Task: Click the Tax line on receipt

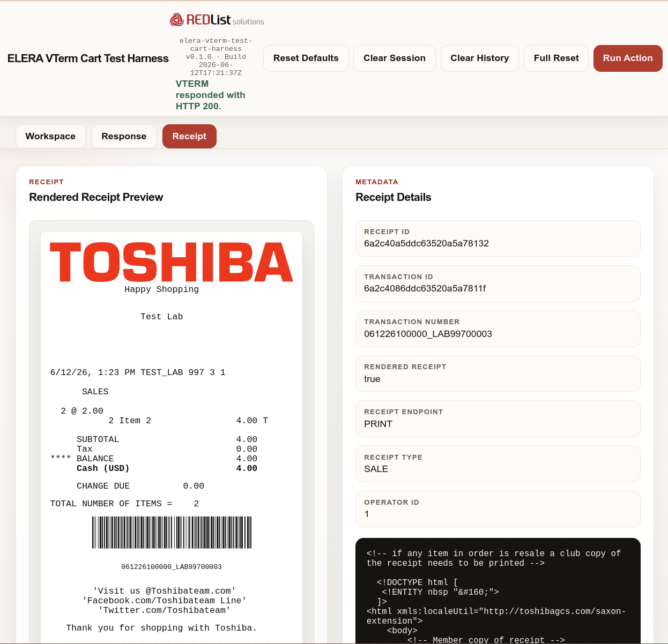Action: pyautogui.click(x=167, y=449)
